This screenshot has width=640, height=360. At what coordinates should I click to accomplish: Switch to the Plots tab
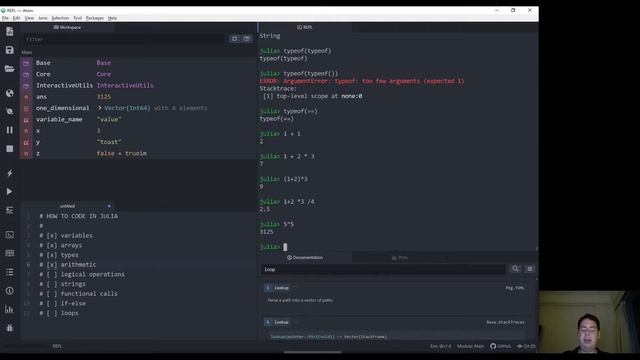click(x=400, y=258)
